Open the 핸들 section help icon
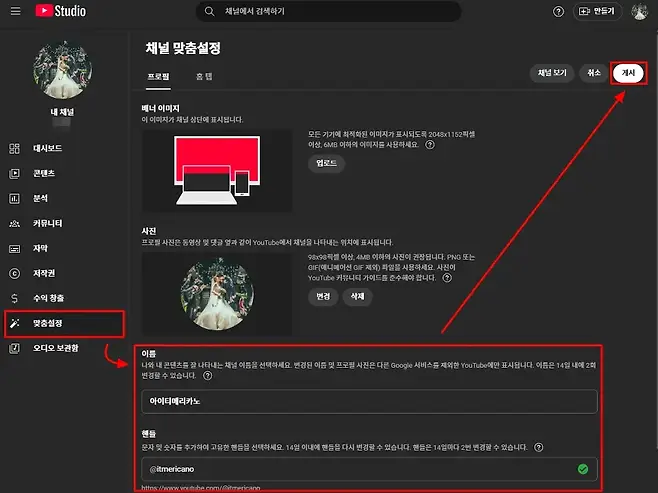Viewport: 658px width, 493px height. coord(538,447)
